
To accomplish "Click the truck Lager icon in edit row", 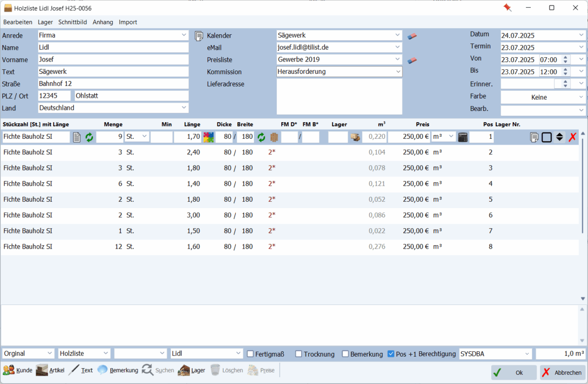I will (355, 137).
